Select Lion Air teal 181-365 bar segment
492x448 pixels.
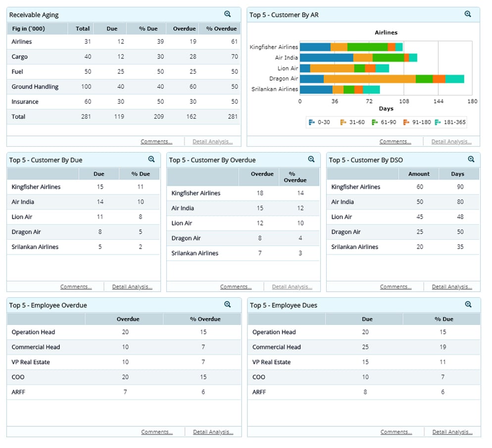tap(382, 68)
